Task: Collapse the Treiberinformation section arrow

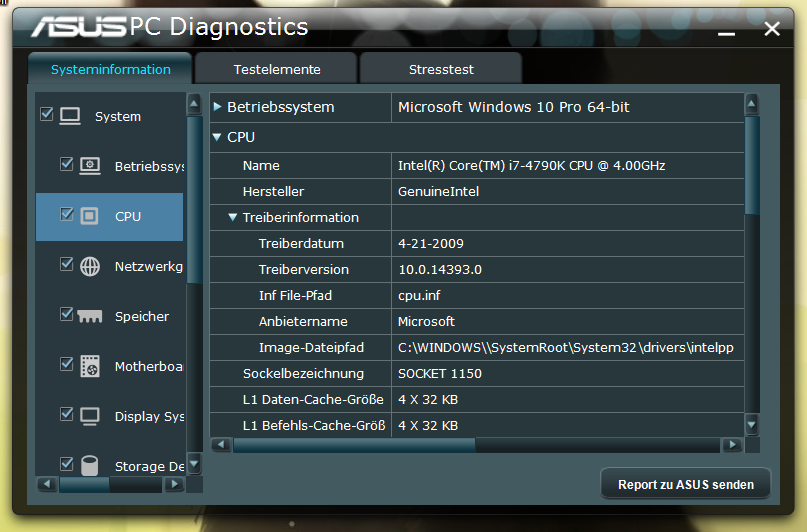Action: [x=233, y=218]
